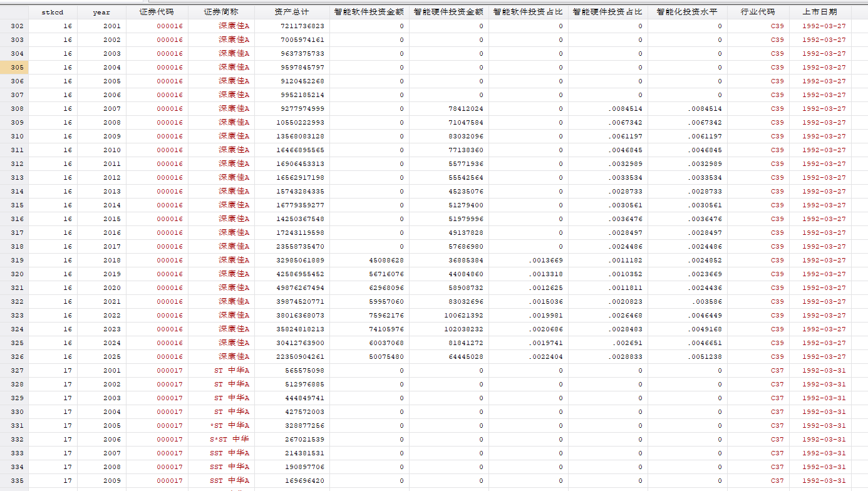Click industry code C39 in row 304
Screen dimensions: 868x491
tap(758, 53)
